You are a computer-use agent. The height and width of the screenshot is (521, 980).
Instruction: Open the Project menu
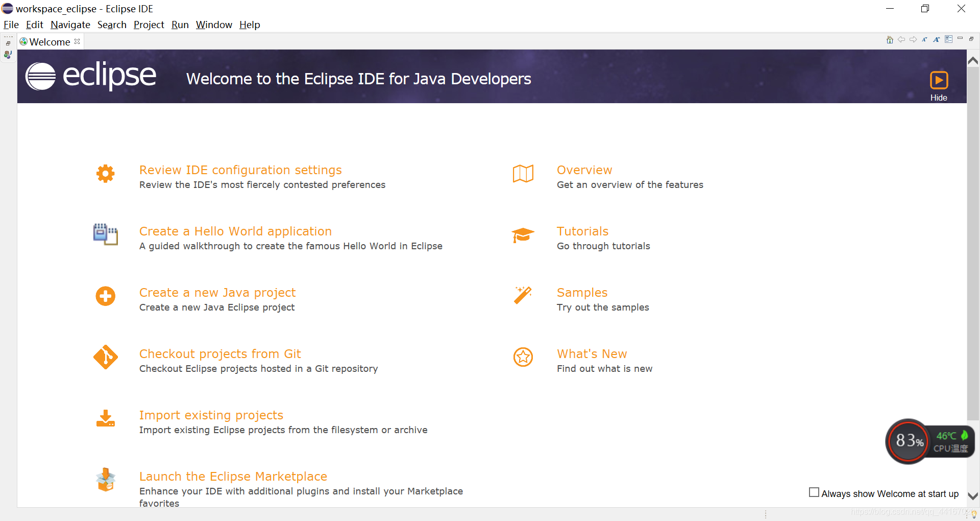(x=149, y=25)
